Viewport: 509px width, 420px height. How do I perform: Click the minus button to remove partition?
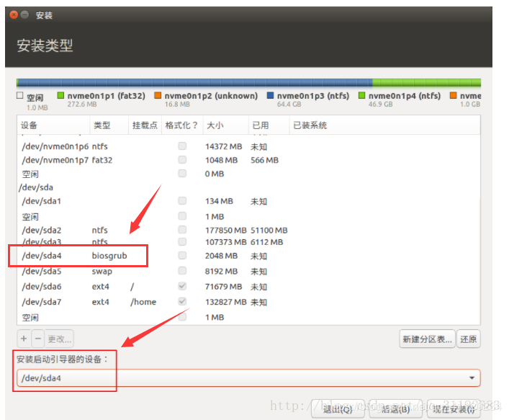pos(38,339)
